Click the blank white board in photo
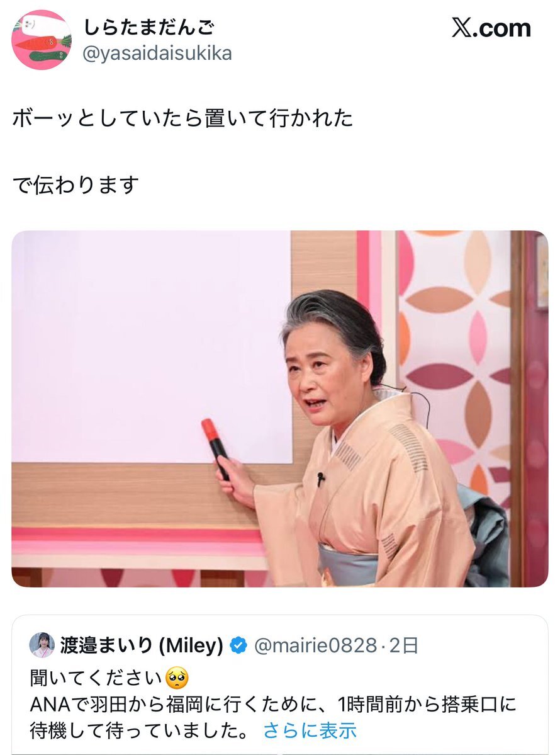Image resolution: width=560 pixels, height=755 pixels. coord(152,347)
